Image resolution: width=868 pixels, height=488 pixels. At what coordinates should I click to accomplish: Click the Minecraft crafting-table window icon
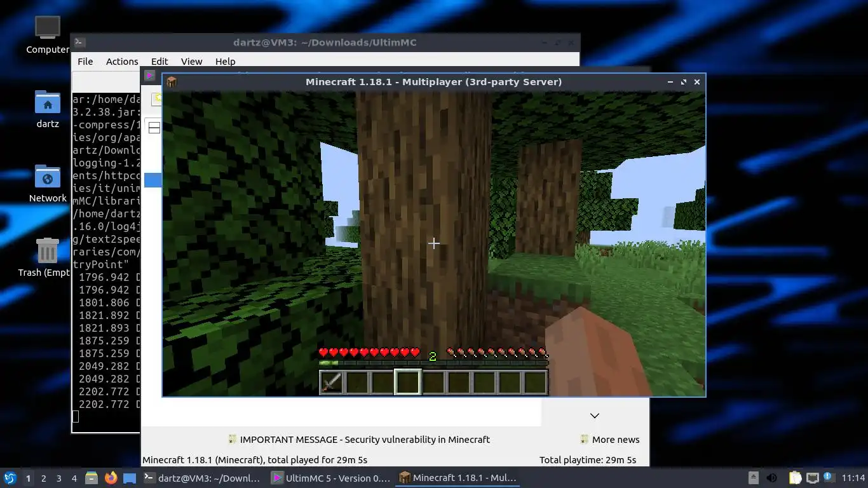(172, 82)
